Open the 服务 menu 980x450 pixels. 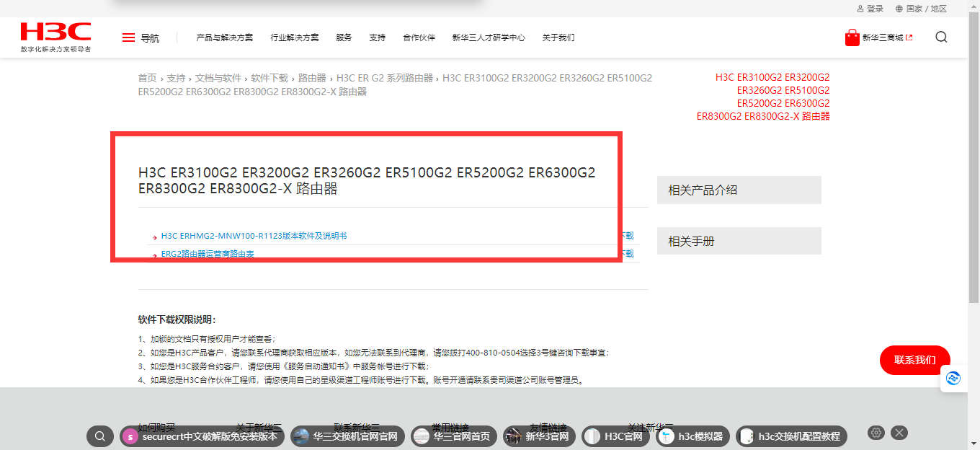point(344,37)
